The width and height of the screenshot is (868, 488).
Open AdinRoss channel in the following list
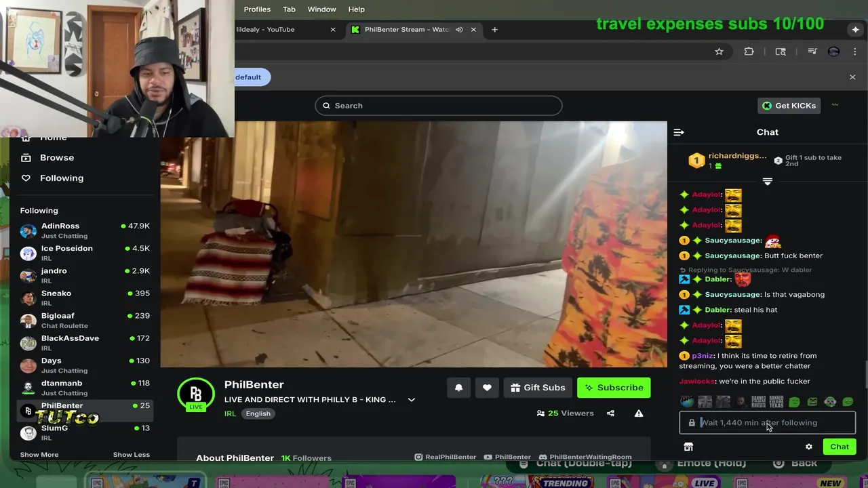click(x=85, y=230)
